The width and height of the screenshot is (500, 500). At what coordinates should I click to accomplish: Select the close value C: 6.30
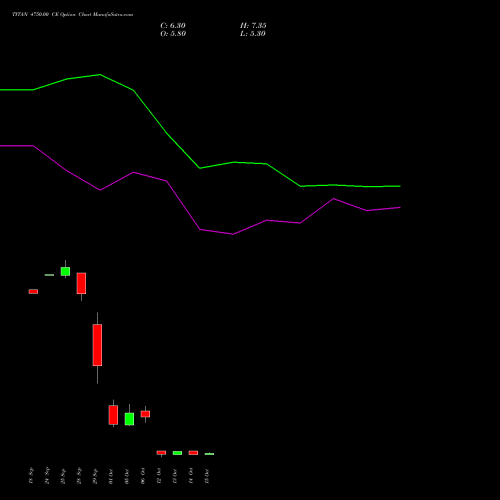[x=173, y=26]
